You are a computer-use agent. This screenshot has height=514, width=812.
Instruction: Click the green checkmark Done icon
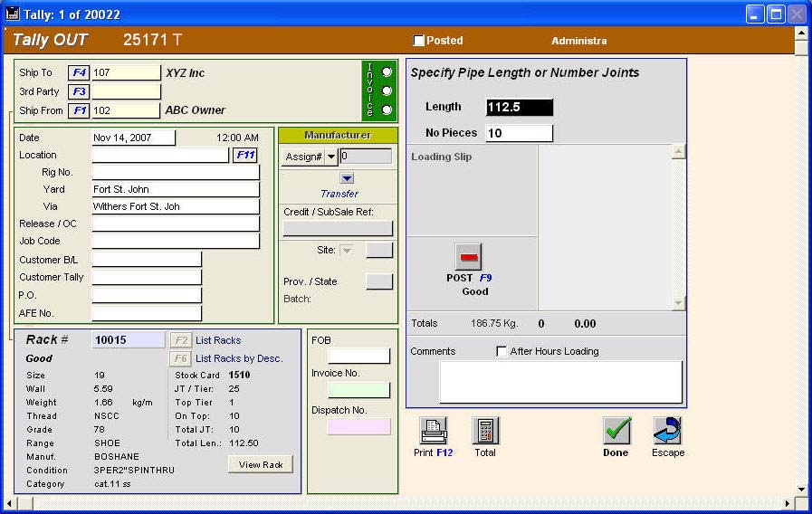click(x=616, y=430)
